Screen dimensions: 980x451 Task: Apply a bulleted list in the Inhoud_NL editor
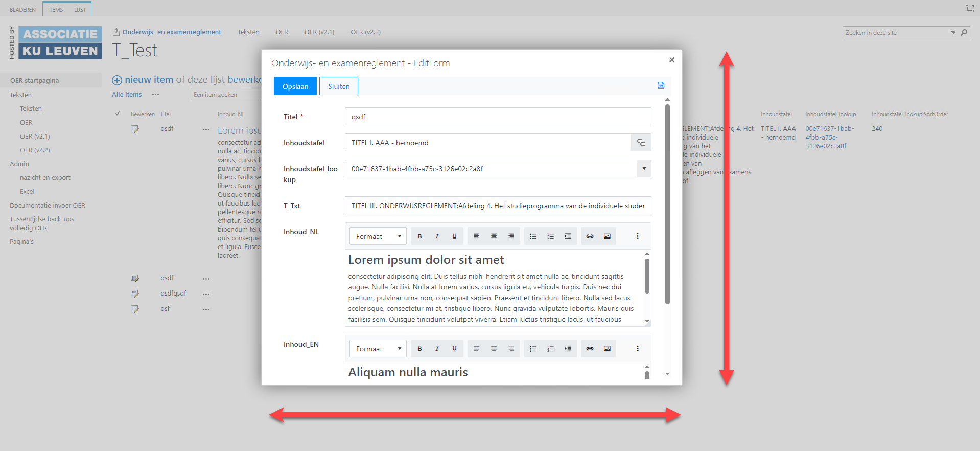point(533,236)
